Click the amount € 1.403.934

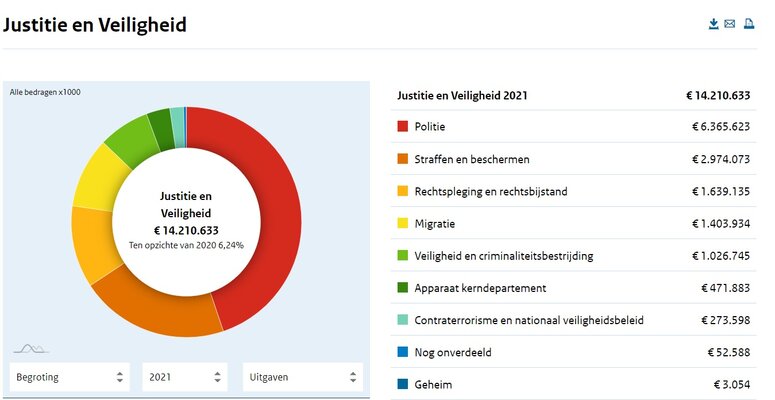click(721, 223)
